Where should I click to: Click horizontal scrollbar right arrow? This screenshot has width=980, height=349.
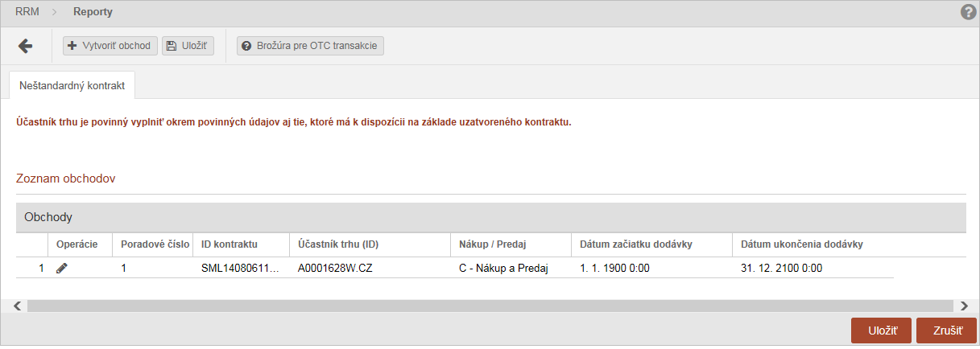[x=963, y=306]
